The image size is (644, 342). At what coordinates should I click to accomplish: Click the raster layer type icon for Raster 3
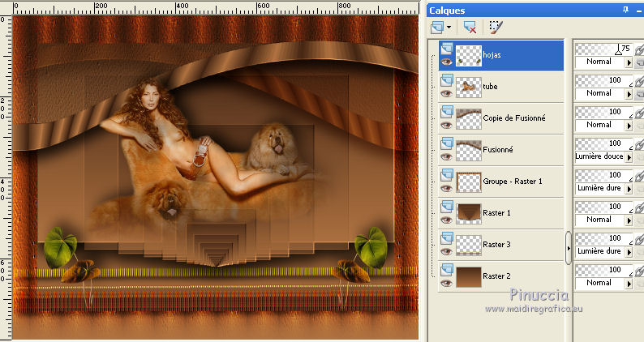click(446, 238)
